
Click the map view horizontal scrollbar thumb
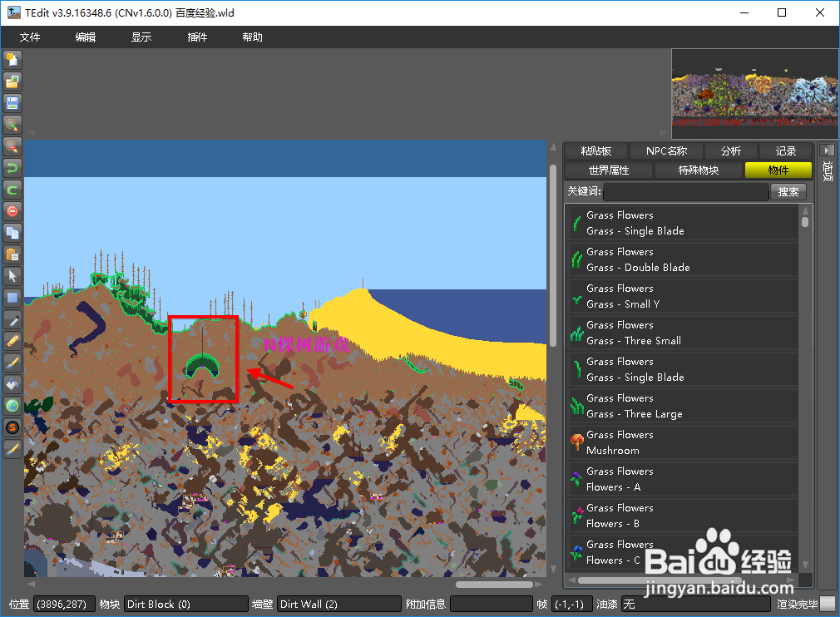click(x=493, y=585)
